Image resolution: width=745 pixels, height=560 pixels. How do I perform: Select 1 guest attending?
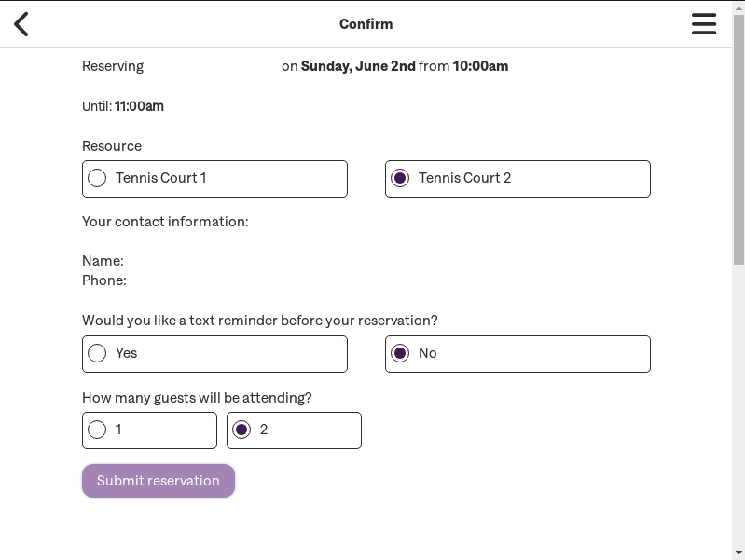tap(97, 430)
